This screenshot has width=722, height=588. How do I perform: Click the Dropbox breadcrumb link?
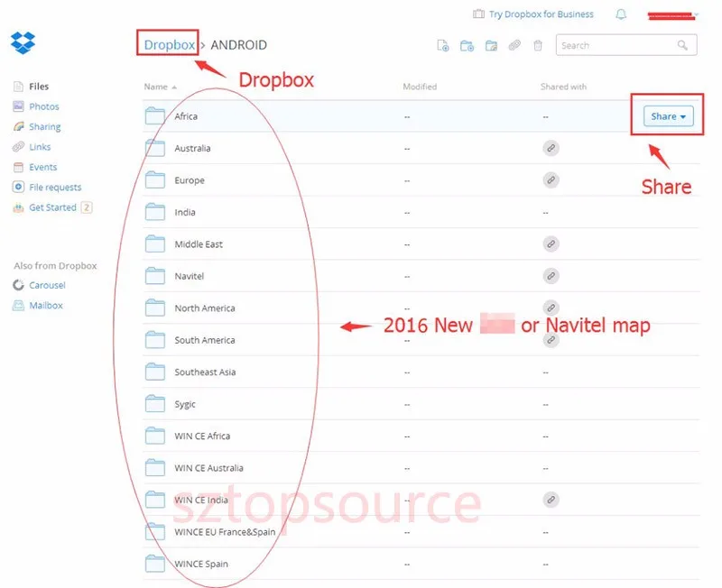pyautogui.click(x=169, y=44)
